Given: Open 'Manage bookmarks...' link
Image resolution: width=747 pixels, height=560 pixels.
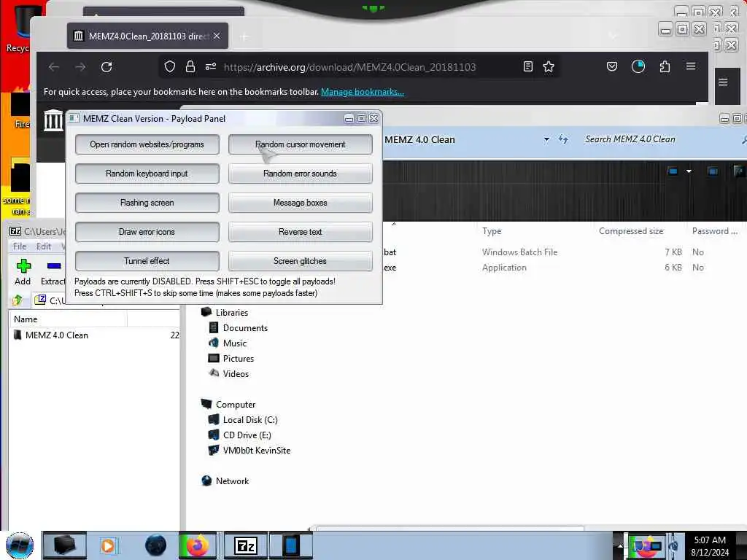Looking at the screenshot, I should point(362,92).
